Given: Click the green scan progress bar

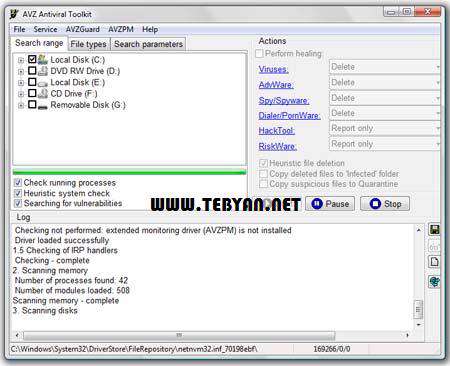Looking at the screenshot, I should tap(129, 172).
